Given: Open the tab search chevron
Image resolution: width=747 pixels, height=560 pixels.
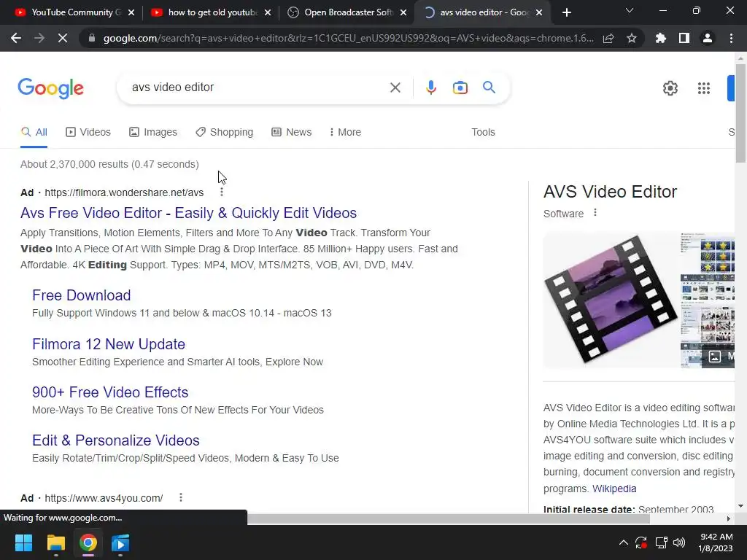Looking at the screenshot, I should (x=630, y=10).
